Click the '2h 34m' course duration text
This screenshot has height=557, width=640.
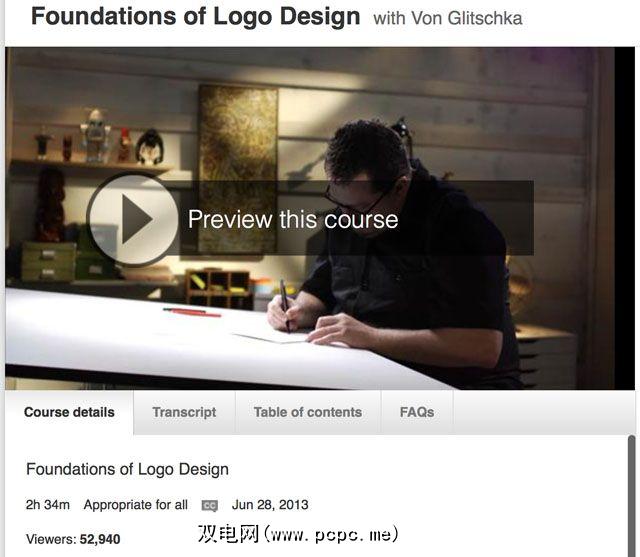click(48, 505)
